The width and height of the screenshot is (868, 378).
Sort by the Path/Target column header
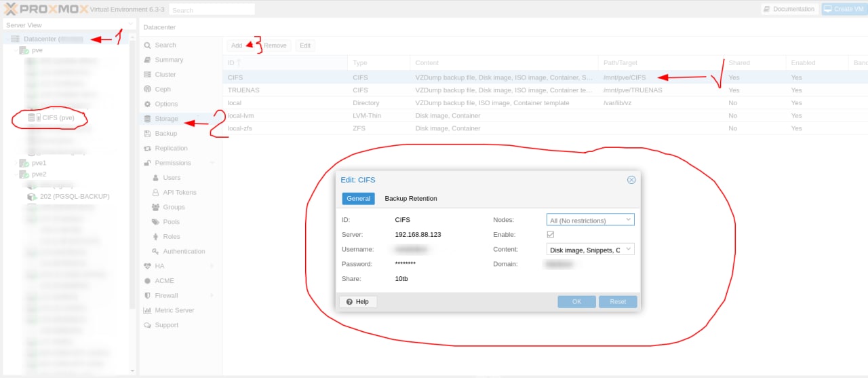(x=661, y=63)
